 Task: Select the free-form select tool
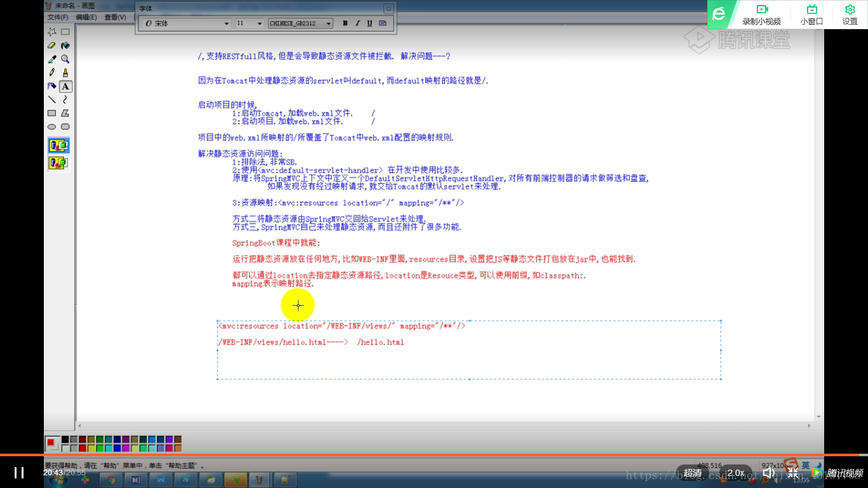52,32
